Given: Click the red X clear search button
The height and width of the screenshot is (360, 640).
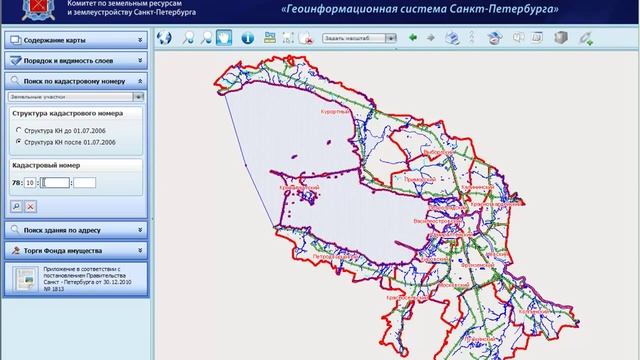Looking at the screenshot, I should tap(31, 207).
